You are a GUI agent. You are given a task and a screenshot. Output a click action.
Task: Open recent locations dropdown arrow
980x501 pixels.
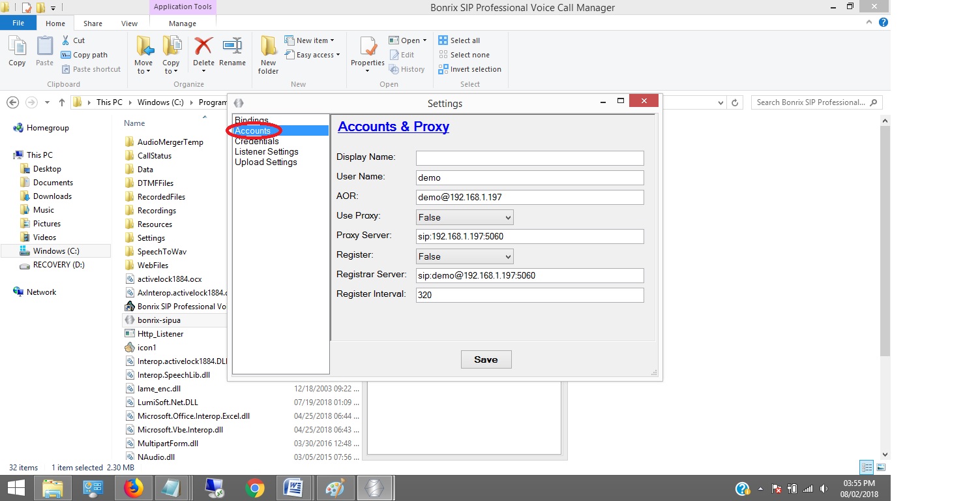(47, 102)
